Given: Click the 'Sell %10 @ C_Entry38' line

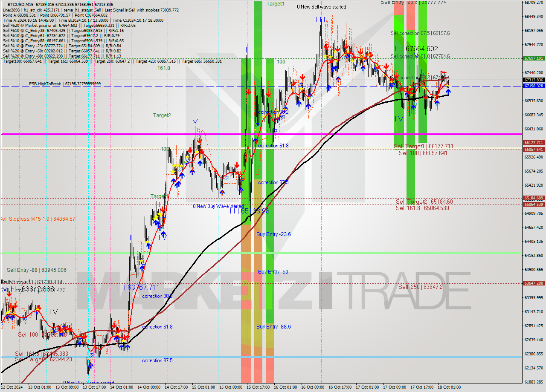Looking at the screenshot, I should [63, 30].
